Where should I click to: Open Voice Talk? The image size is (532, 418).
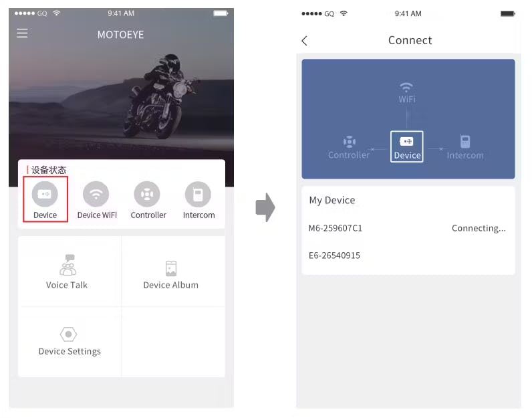tap(67, 272)
